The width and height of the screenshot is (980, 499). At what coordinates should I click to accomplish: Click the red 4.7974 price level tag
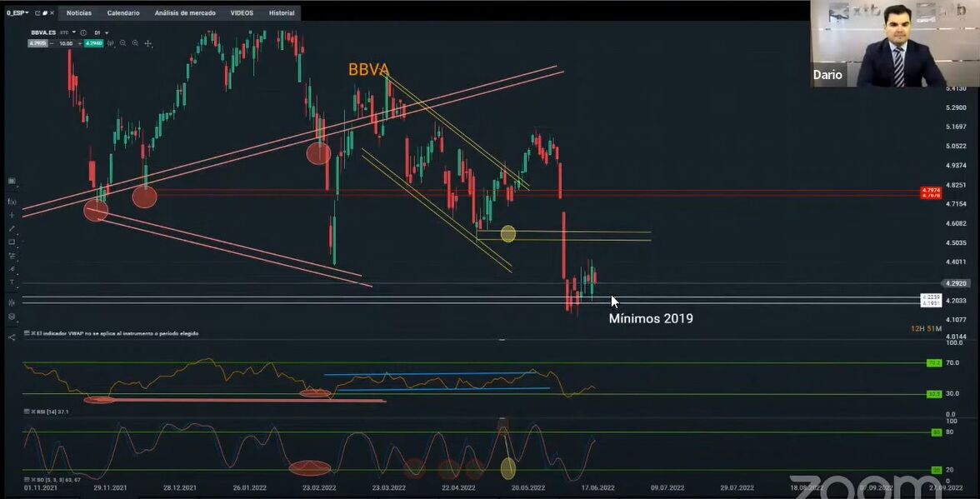tap(932, 189)
